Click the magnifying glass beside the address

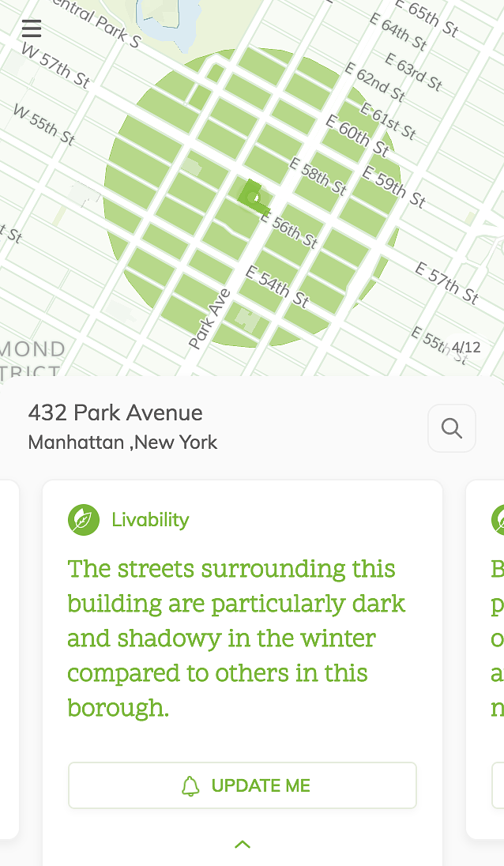point(451,427)
